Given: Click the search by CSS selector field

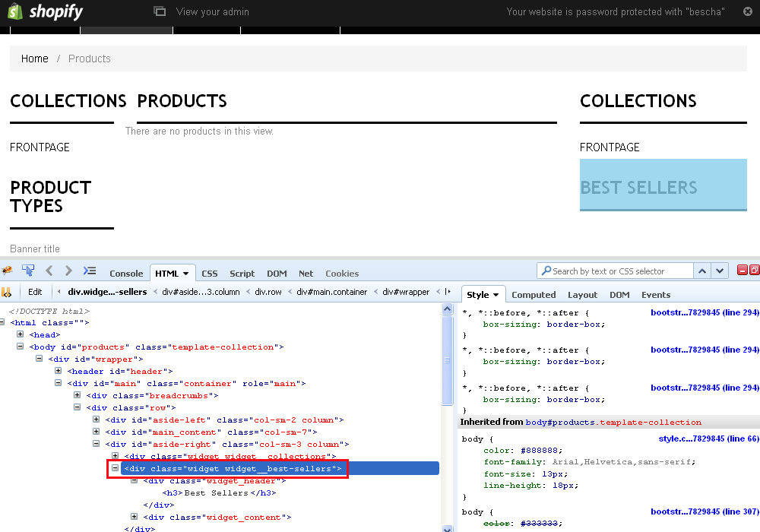Looking at the screenshot, I should coord(616,271).
